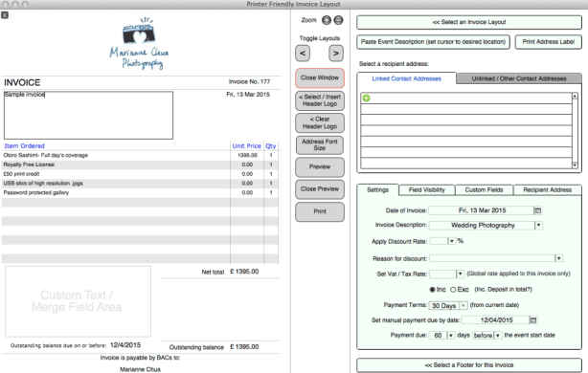Go to next layout with right arrow
Screen dimensions: 588x373
click(x=336, y=54)
